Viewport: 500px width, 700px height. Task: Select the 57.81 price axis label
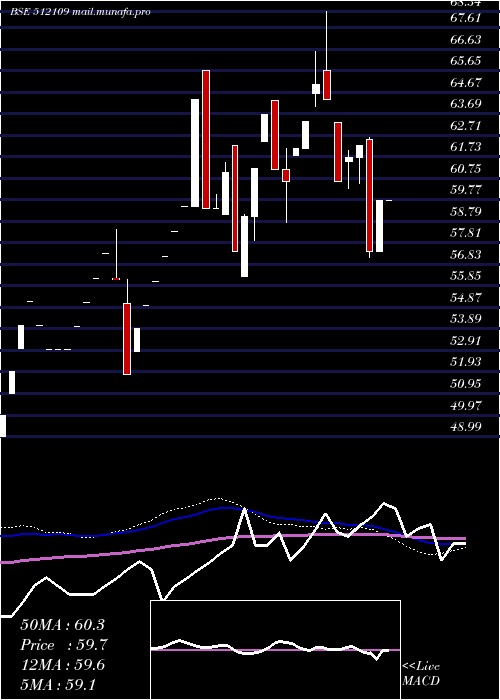[466, 233]
